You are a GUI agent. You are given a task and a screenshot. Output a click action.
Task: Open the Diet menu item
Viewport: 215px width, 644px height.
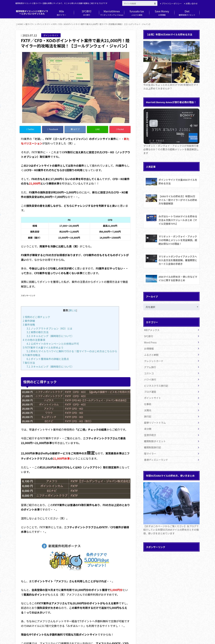click(x=187, y=13)
